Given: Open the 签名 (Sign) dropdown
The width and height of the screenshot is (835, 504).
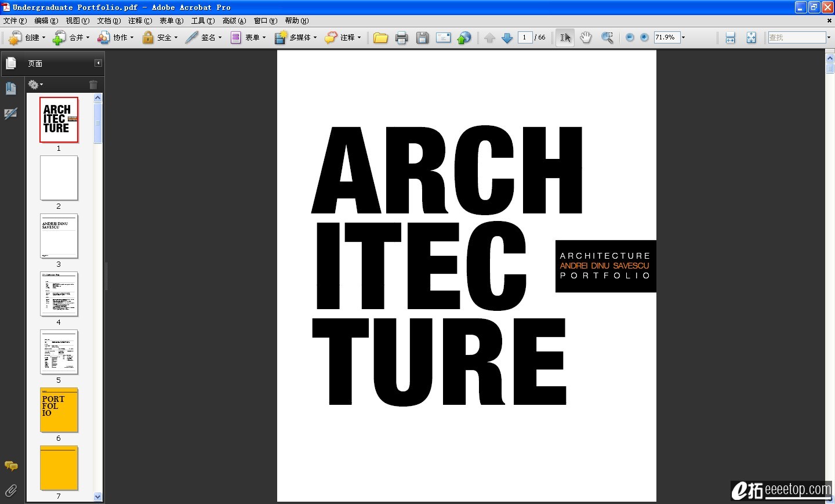Looking at the screenshot, I should tap(204, 38).
